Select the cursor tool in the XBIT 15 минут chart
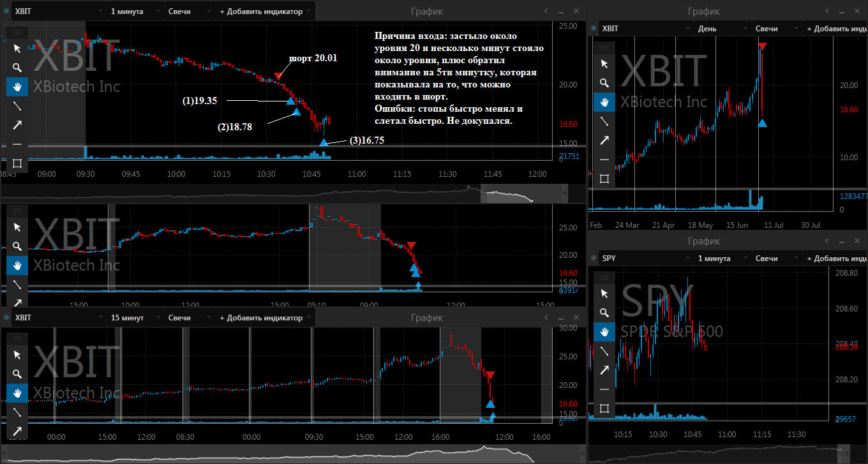 click(17, 355)
